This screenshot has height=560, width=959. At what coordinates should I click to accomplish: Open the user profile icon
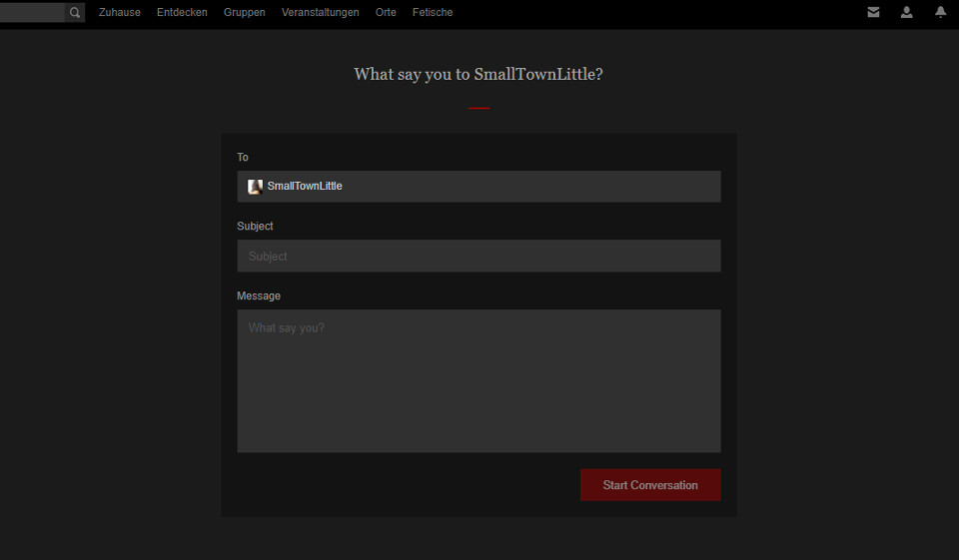[906, 12]
